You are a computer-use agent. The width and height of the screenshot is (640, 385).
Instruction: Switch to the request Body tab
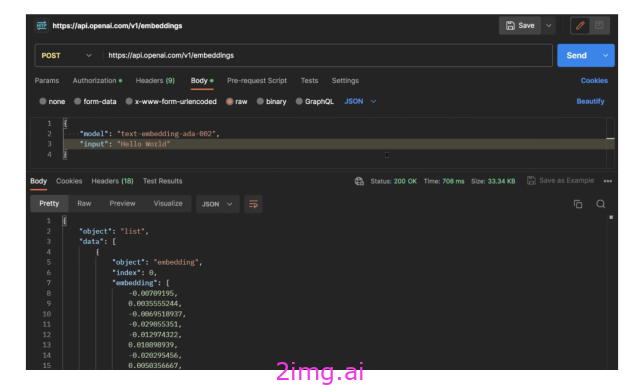[202, 81]
